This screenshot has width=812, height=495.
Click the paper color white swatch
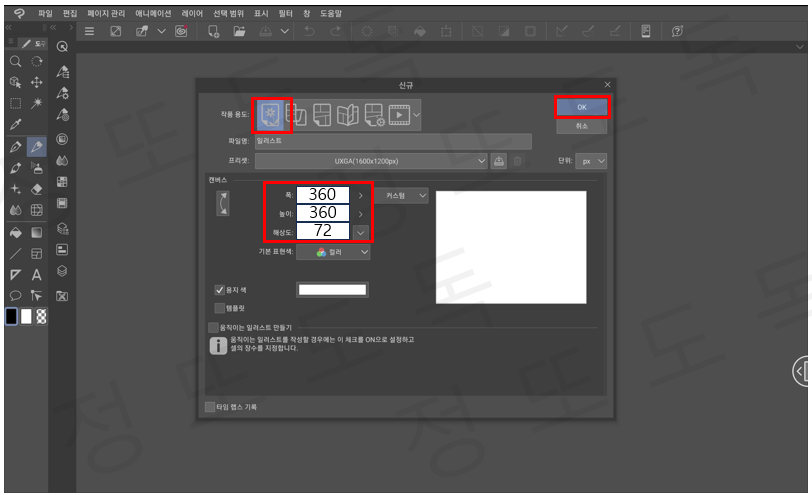click(x=332, y=290)
